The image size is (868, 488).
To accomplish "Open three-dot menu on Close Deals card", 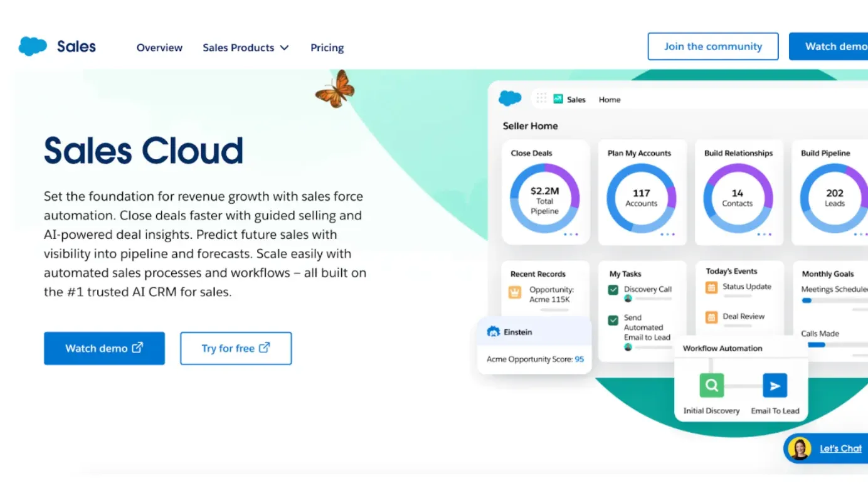I will (571, 235).
